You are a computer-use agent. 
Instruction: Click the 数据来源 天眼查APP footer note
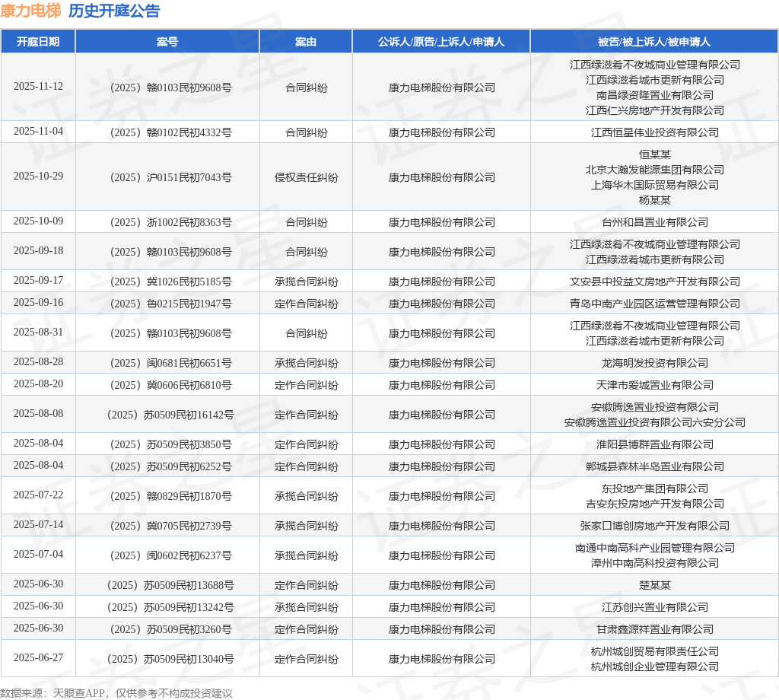[116, 693]
